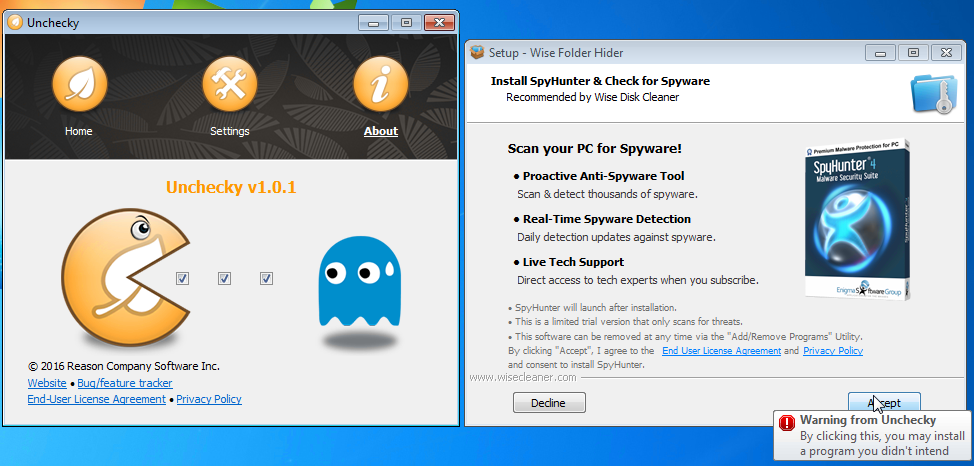Image resolution: width=974 pixels, height=466 pixels.
Task: Click the blue ghost mascot
Action: click(x=360, y=281)
